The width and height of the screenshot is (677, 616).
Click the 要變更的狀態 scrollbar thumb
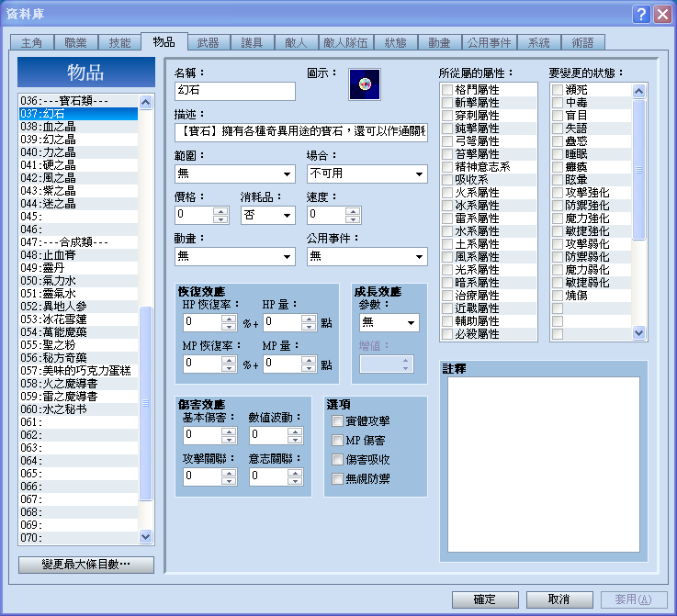[638, 170]
